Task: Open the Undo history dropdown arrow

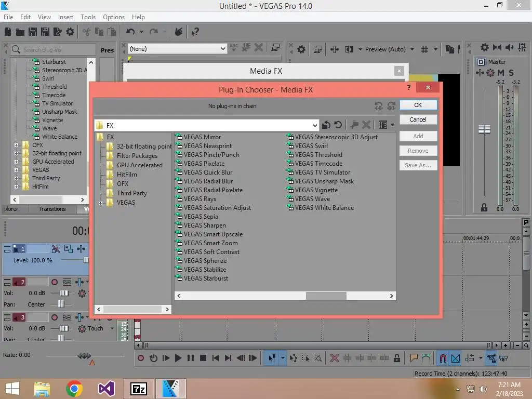Action: [x=141, y=32]
